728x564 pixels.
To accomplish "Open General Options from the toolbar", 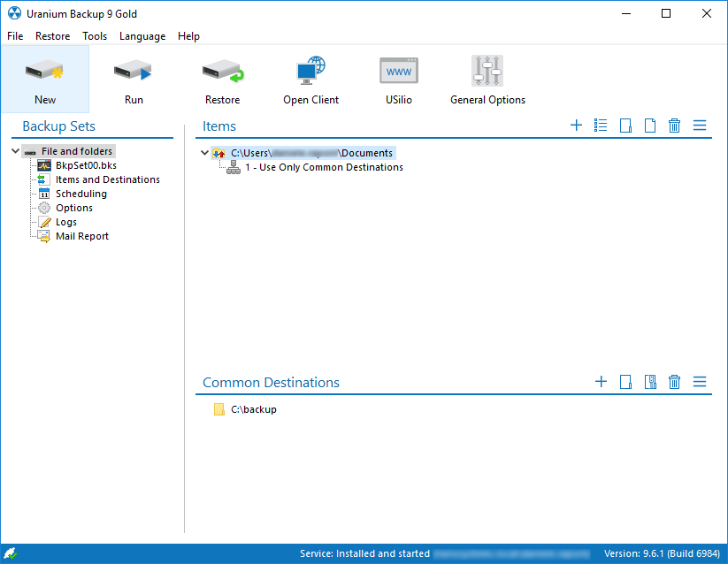I will tap(487, 80).
